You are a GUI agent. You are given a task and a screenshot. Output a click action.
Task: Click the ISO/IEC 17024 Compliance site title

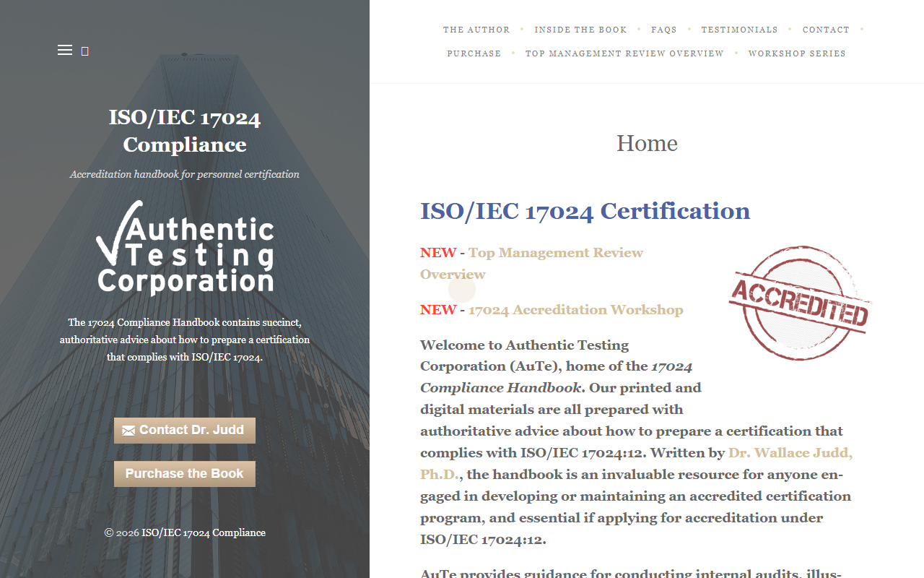(x=185, y=131)
